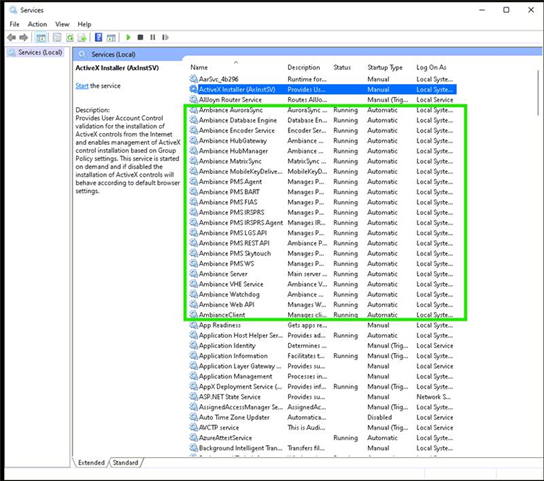Click the Pause Service toolbar icon
The height and width of the screenshot is (481, 544).
point(153,37)
